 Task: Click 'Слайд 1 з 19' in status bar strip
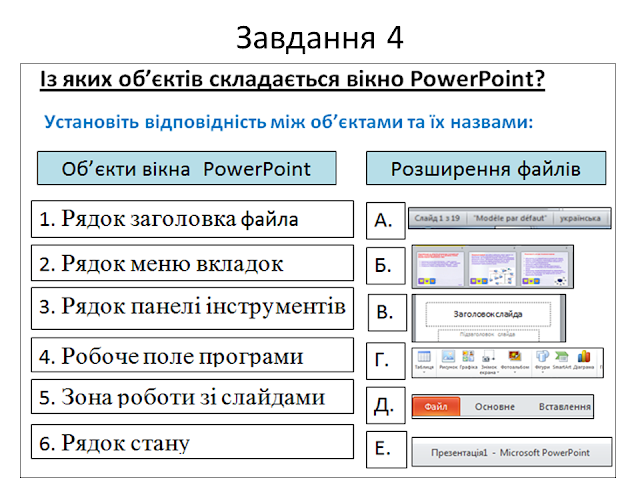[x=437, y=218]
